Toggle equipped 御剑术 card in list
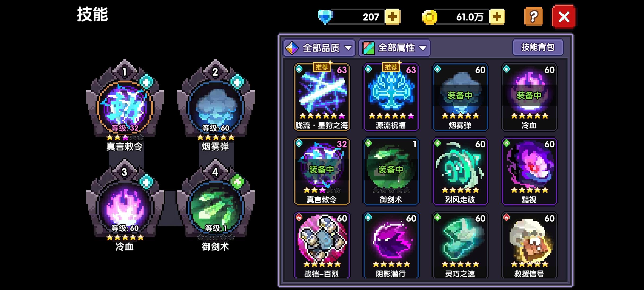 391,172
